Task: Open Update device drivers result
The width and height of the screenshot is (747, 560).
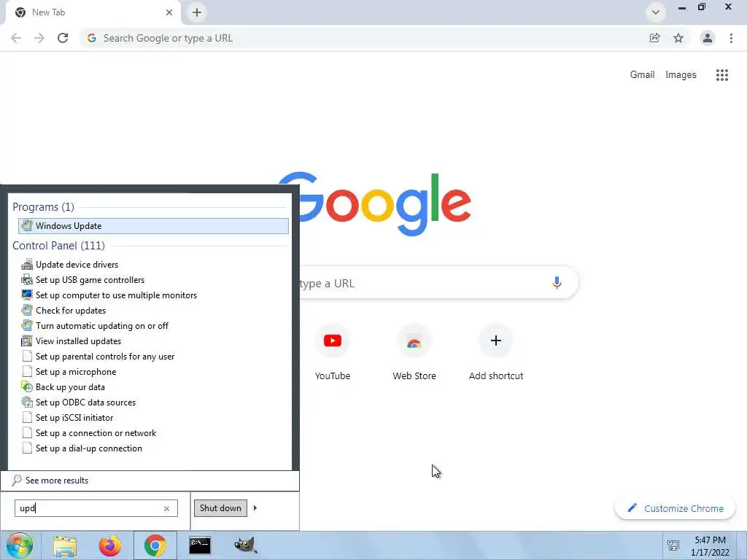Action: point(76,264)
